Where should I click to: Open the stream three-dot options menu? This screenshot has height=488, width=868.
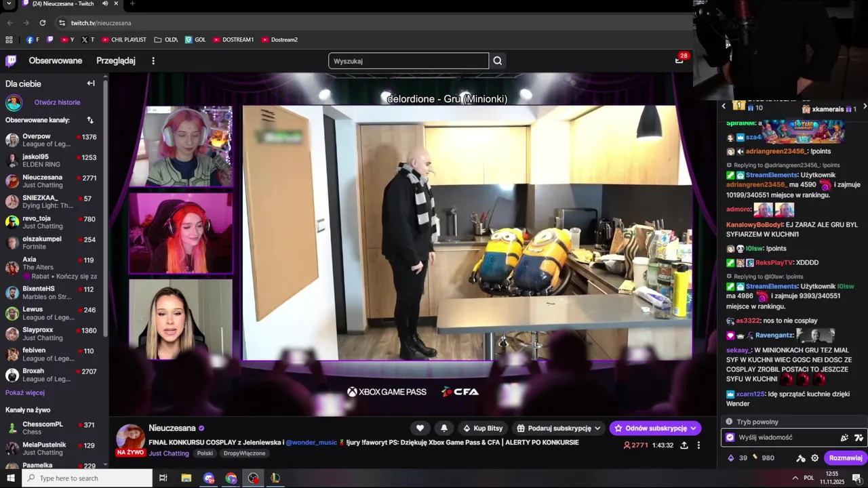tap(698, 445)
